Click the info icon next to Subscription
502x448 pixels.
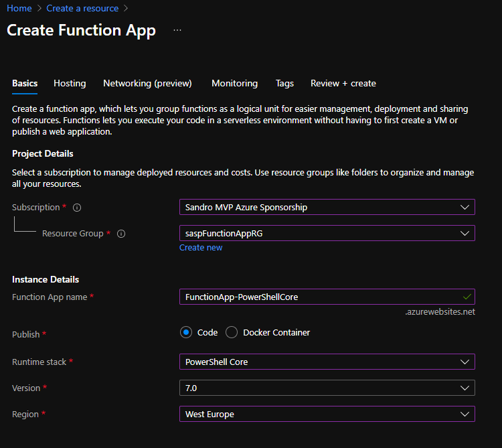[76, 208]
